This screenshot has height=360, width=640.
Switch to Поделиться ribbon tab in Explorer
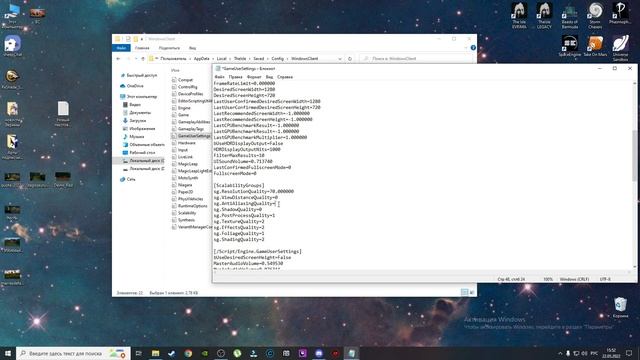tap(169, 48)
